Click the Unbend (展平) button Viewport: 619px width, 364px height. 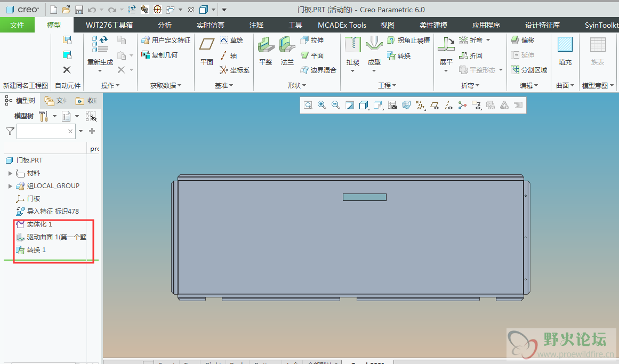(x=446, y=54)
